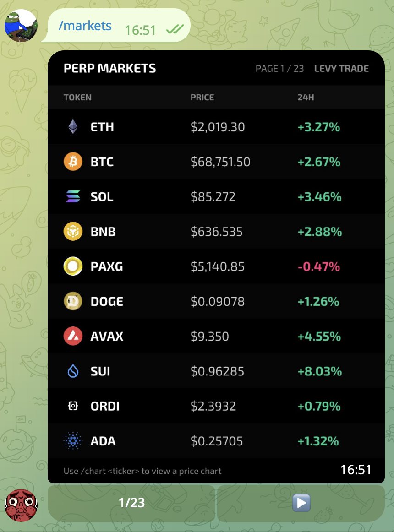Screen dimensions: 394x532
Task: Select the PAXG gold coin icon
Action: click(x=73, y=266)
